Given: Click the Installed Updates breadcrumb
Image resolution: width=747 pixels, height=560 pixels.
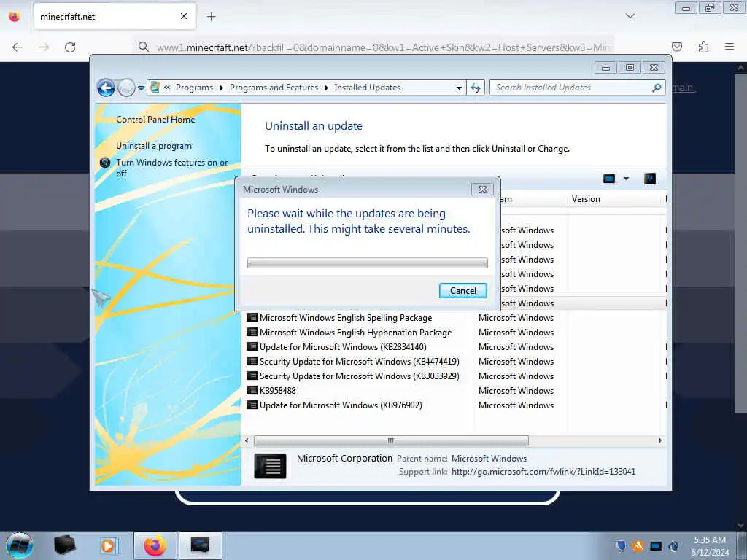Looking at the screenshot, I should tap(368, 87).
